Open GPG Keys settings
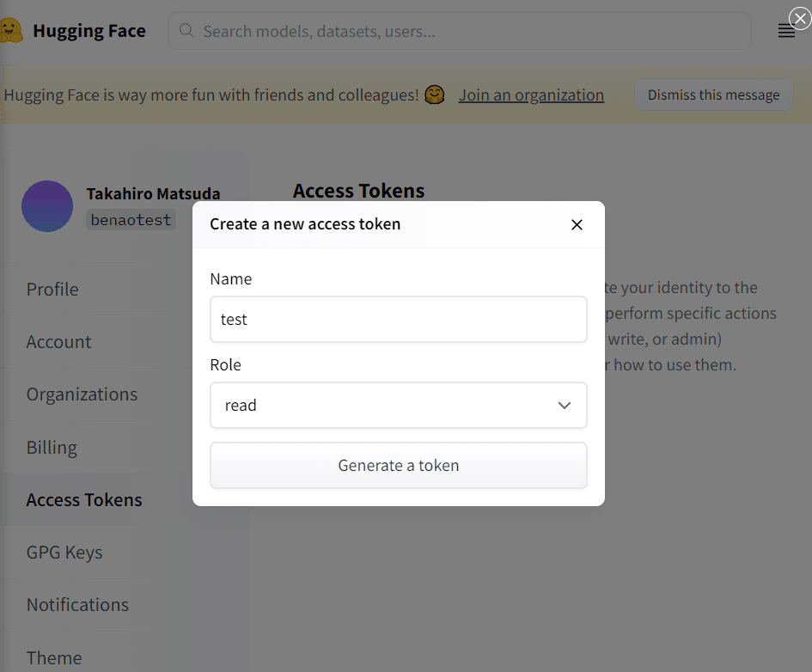 click(64, 553)
